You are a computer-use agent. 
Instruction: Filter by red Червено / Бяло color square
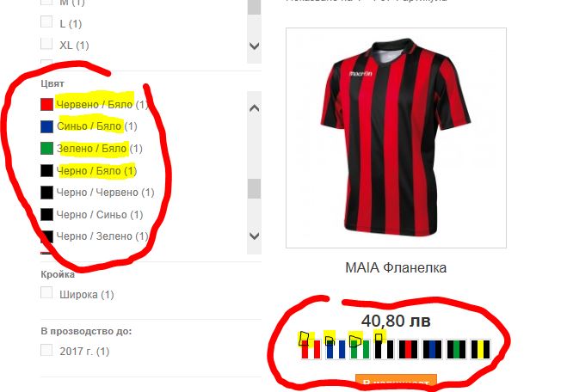(x=47, y=104)
